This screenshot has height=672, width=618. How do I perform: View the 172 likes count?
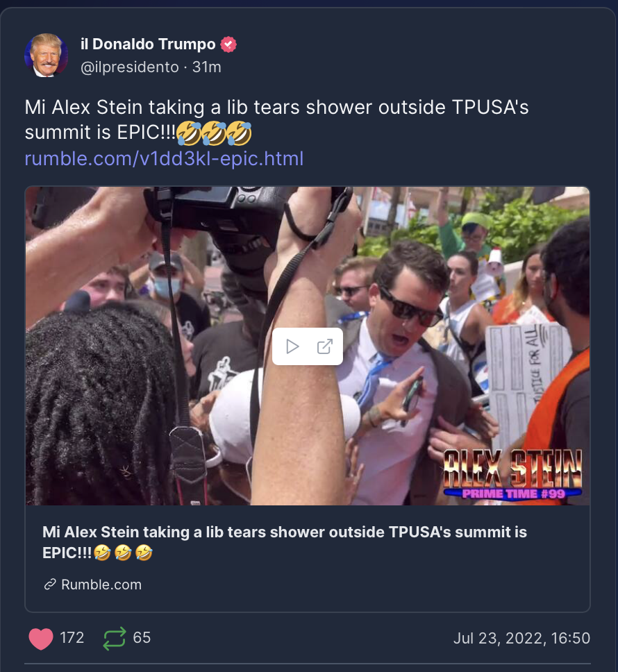72,638
